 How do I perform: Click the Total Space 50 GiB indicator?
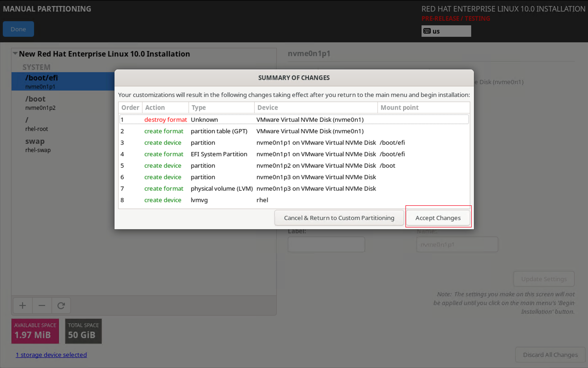pyautogui.click(x=83, y=331)
